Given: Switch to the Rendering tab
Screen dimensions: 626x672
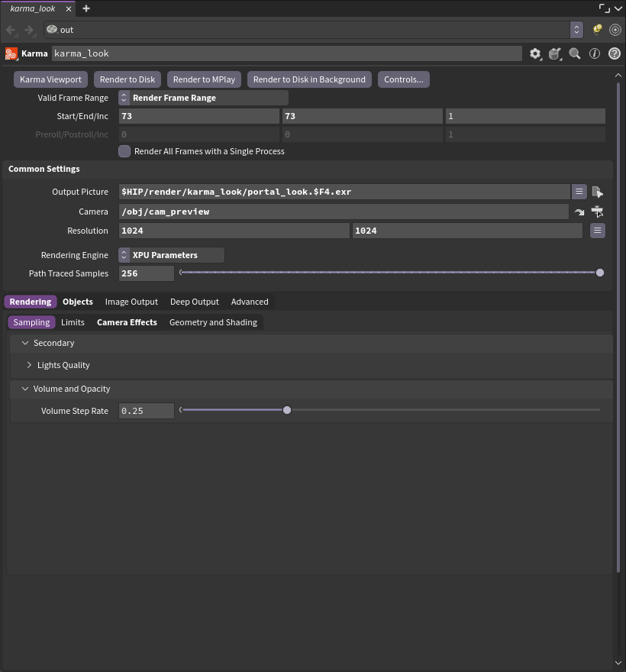Looking at the screenshot, I should pyautogui.click(x=31, y=302).
